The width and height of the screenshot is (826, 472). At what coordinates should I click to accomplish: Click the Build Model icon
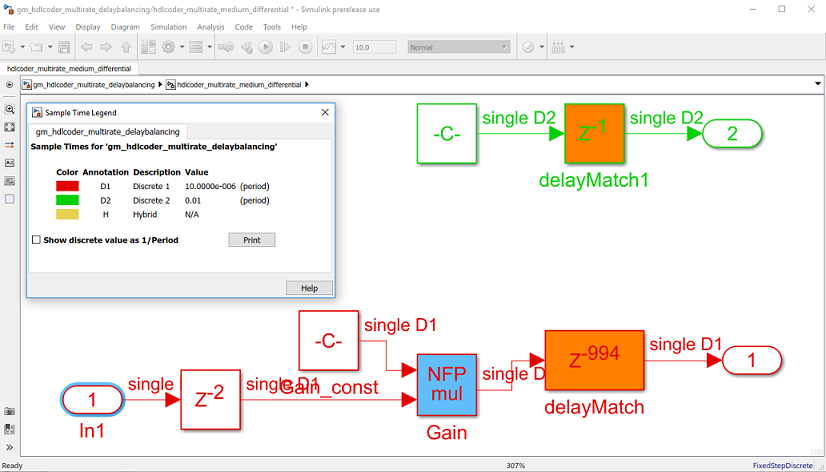(558, 47)
